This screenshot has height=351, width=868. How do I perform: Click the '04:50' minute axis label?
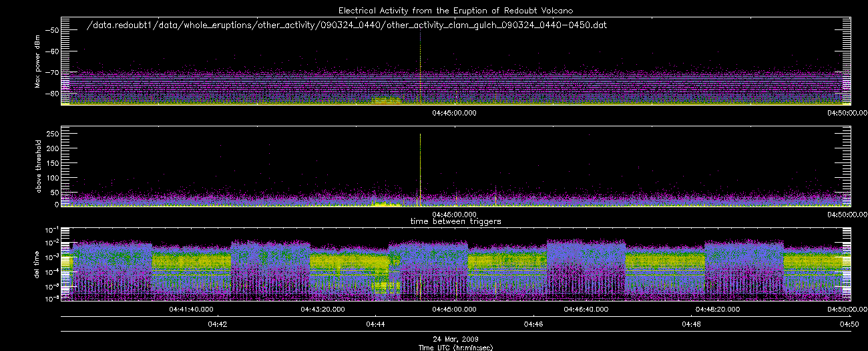tap(849, 324)
